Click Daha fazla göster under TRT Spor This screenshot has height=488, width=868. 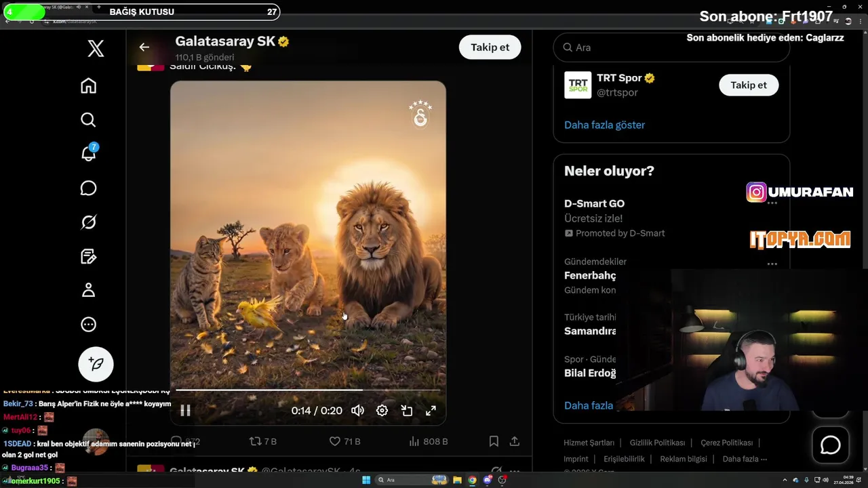point(604,125)
